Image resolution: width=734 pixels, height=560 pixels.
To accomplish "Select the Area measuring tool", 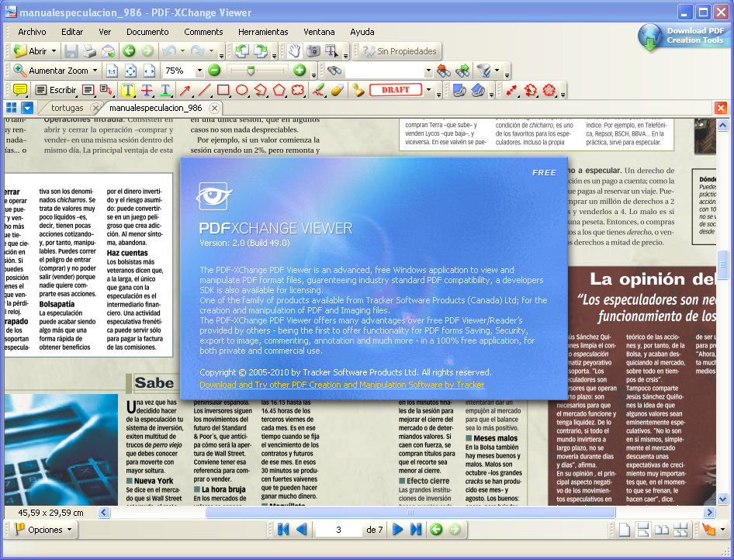I will click(x=549, y=90).
